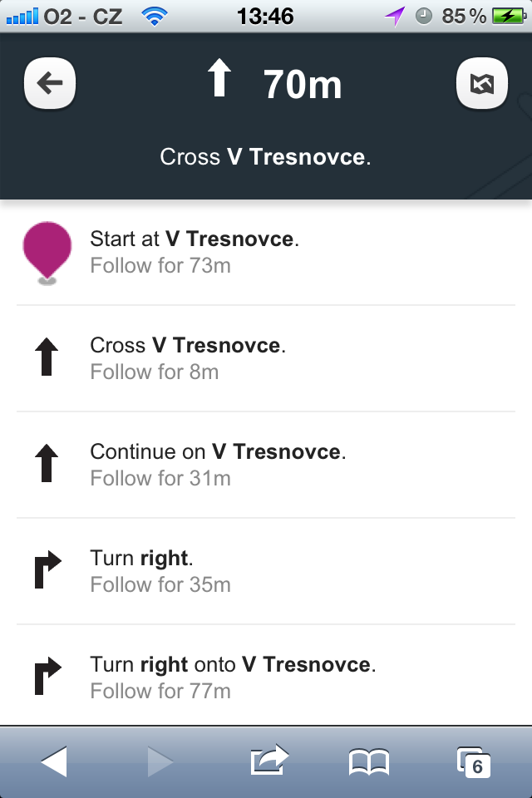Tap the 13:46 status bar clock
This screenshot has width=532, height=798.
(x=265, y=16)
